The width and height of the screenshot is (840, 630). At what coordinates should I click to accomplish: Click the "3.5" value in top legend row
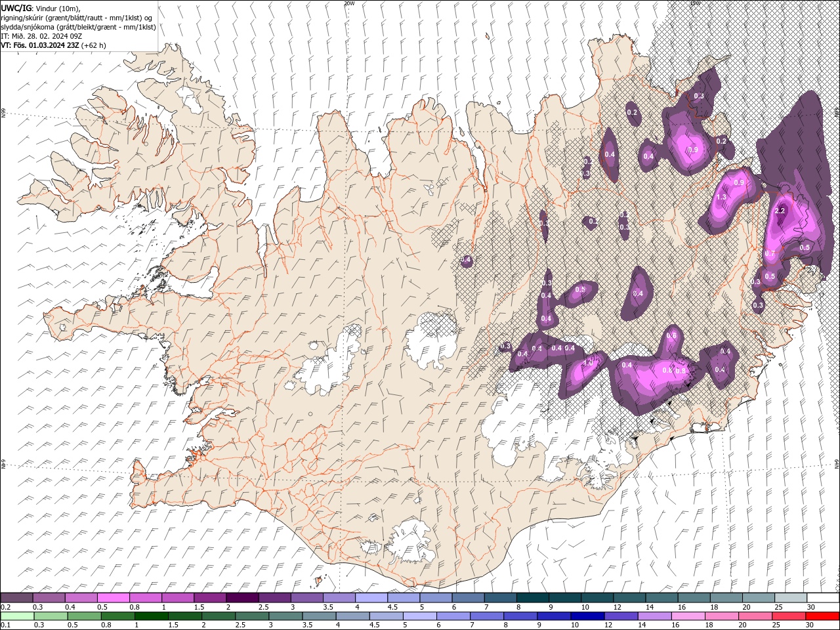tap(329, 607)
